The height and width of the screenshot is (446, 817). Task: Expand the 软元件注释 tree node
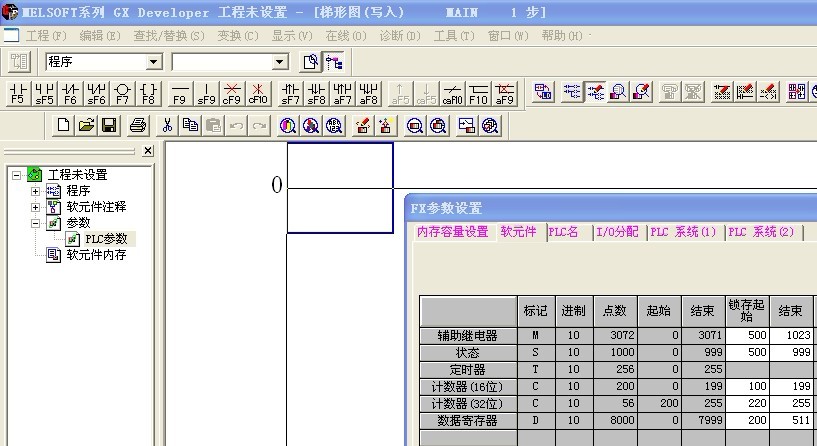point(36,207)
